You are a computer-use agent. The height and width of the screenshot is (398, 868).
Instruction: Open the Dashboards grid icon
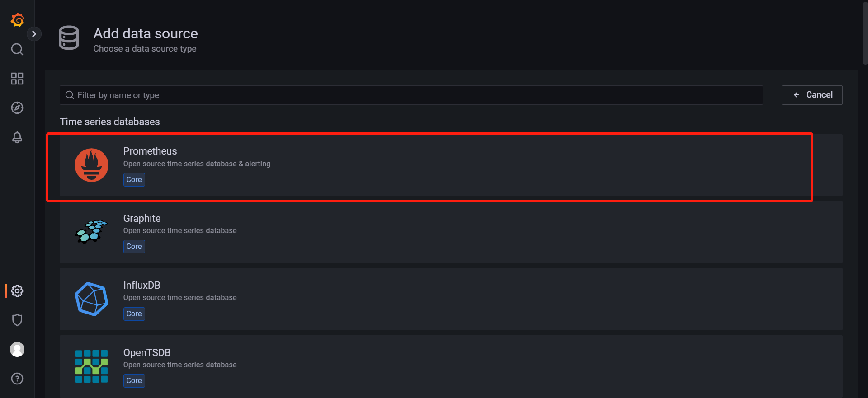17,79
